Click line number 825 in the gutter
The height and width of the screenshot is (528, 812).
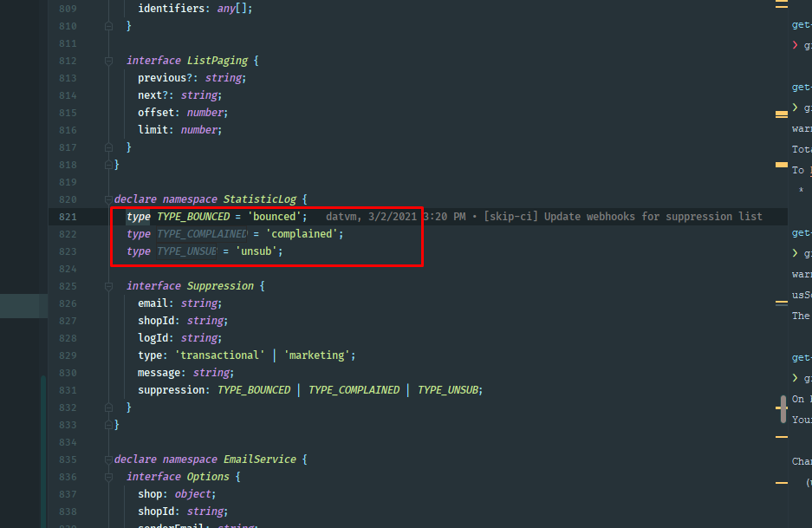[x=68, y=286]
